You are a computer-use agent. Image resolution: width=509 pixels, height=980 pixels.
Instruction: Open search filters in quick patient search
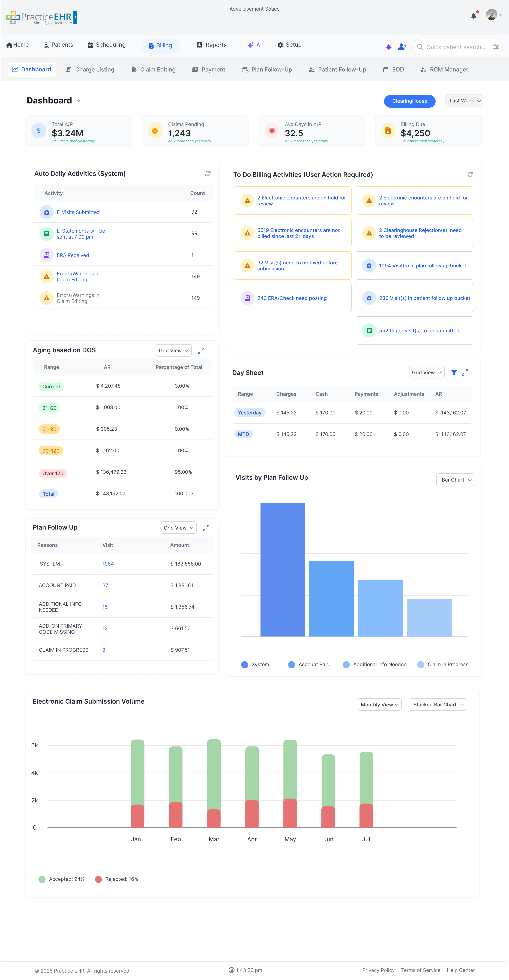pos(496,47)
